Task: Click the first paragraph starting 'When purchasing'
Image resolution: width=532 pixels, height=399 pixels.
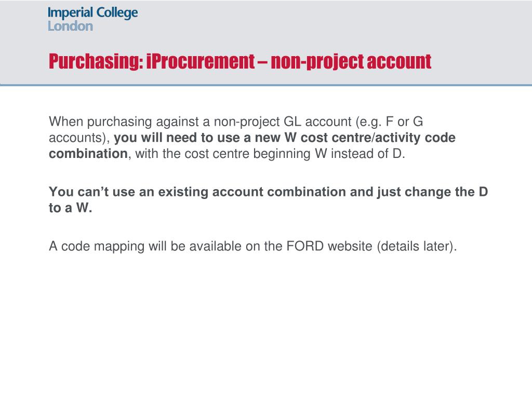Action: pyautogui.click(x=252, y=137)
